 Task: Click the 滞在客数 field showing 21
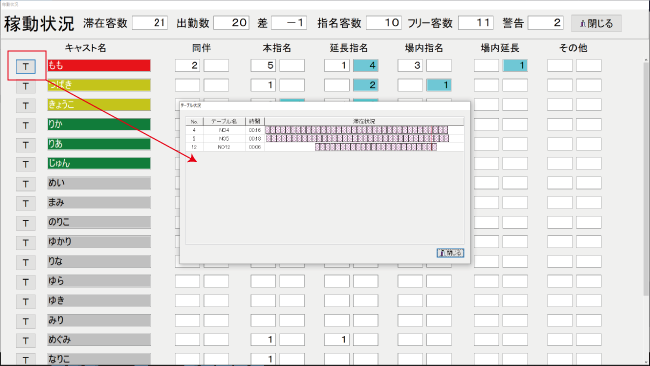(150, 23)
